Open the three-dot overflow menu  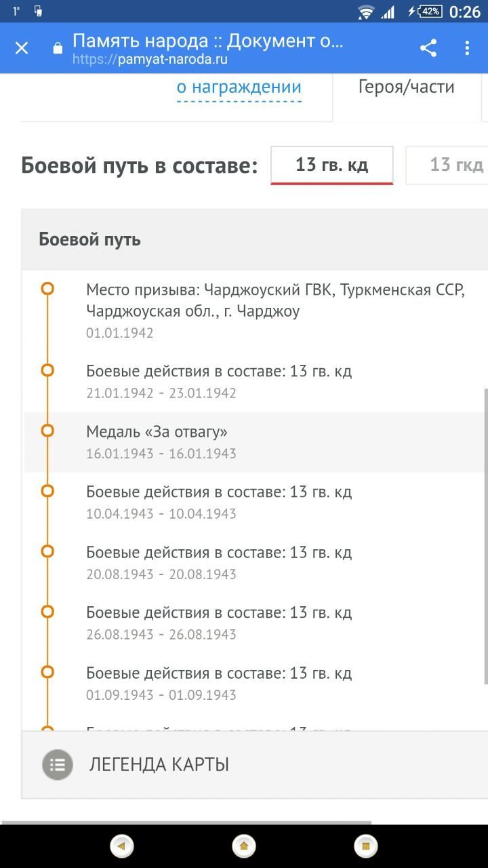(x=467, y=48)
